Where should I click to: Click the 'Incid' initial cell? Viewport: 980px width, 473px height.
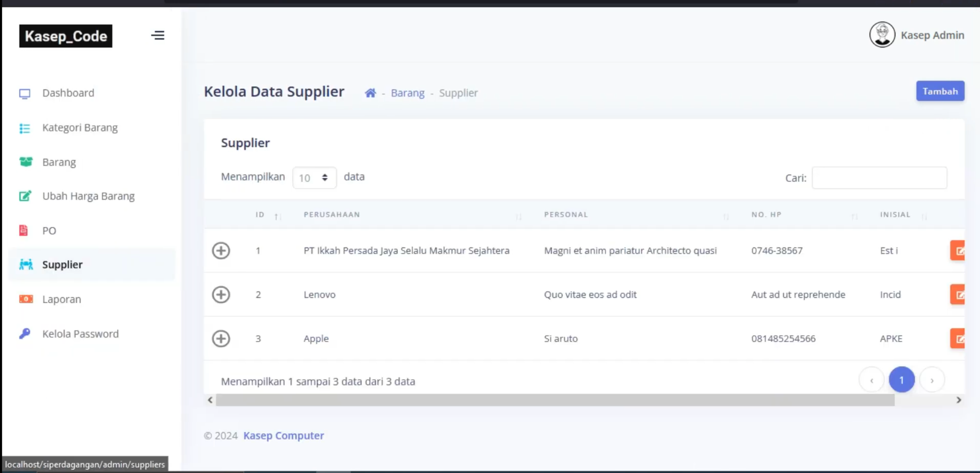pos(890,295)
